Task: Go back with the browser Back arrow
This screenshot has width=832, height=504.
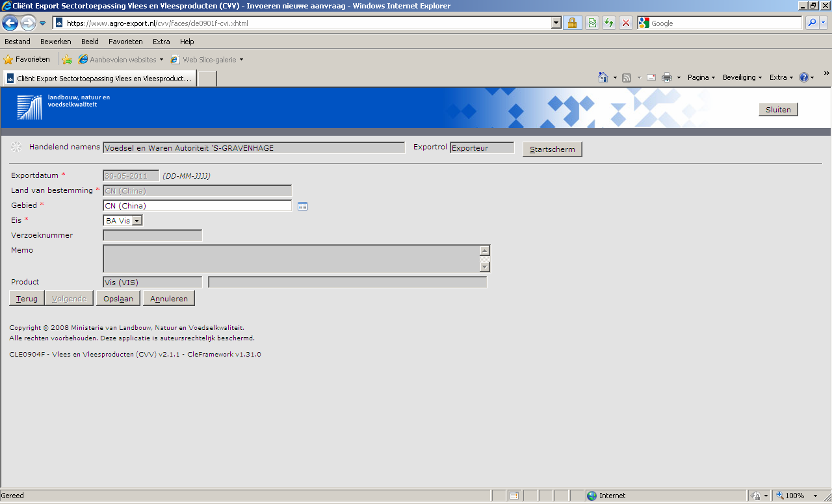Action: [10, 23]
